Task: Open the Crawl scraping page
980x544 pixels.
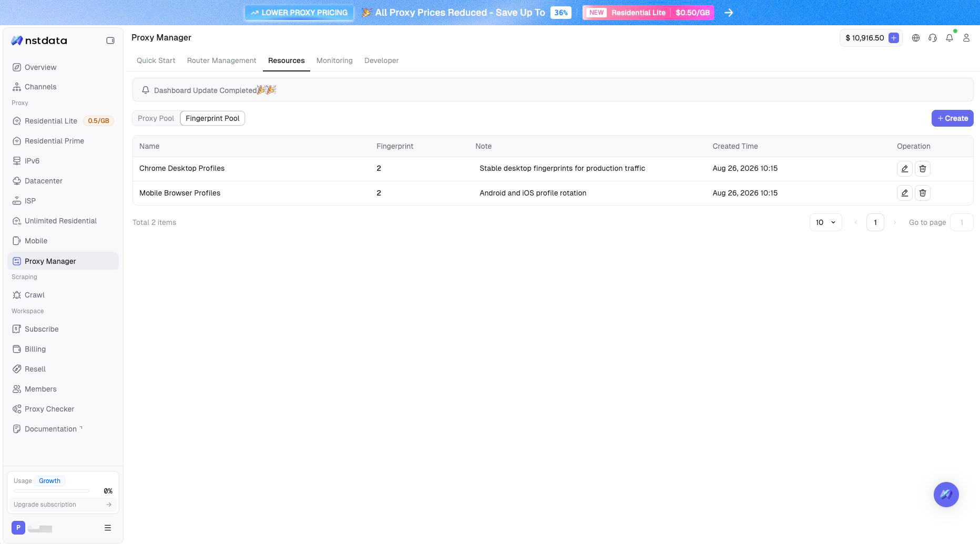Action: tap(63, 295)
